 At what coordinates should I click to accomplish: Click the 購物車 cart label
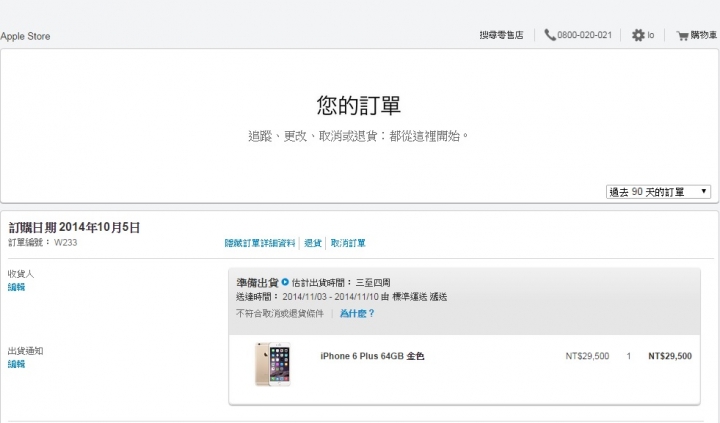pyautogui.click(x=703, y=35)
